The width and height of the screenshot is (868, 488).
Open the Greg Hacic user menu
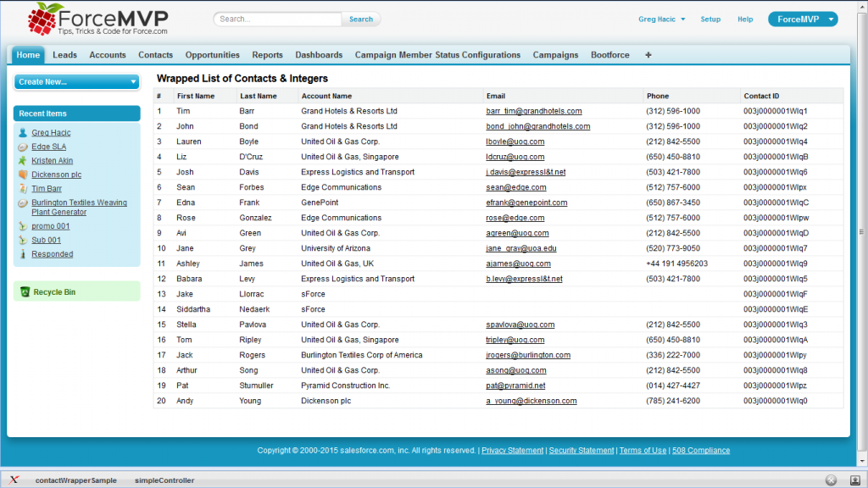662,19
